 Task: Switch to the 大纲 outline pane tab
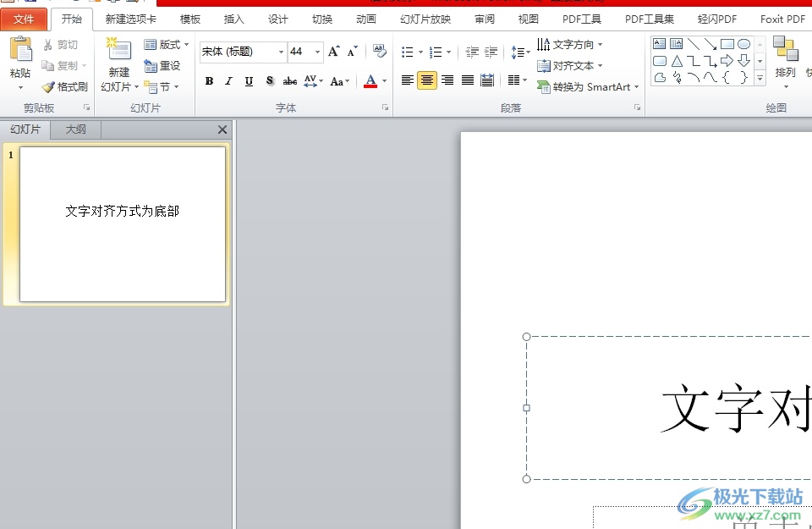click(75, 129)
